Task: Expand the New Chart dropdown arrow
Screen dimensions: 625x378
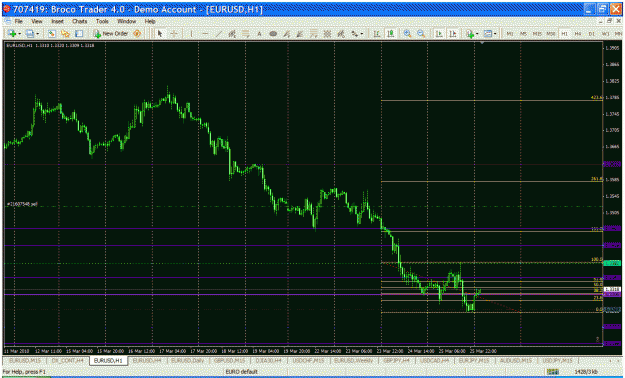Action: (x=19, y=34)
